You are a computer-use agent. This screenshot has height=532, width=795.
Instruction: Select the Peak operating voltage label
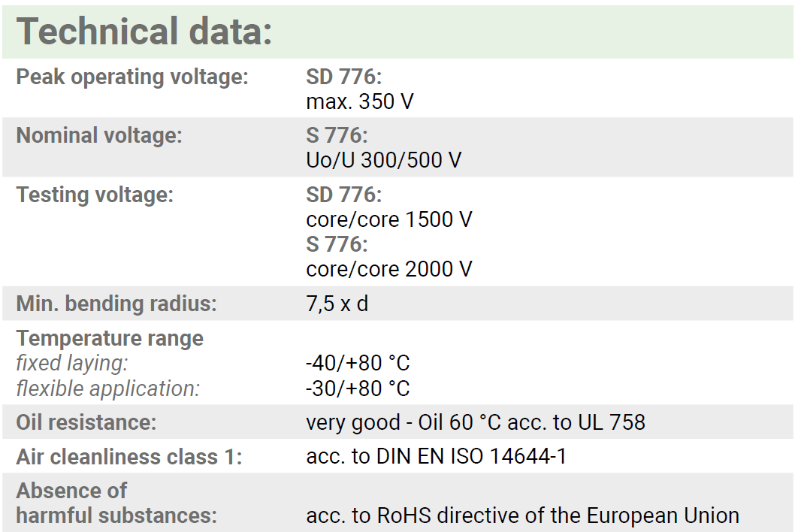tap(132, 77)
